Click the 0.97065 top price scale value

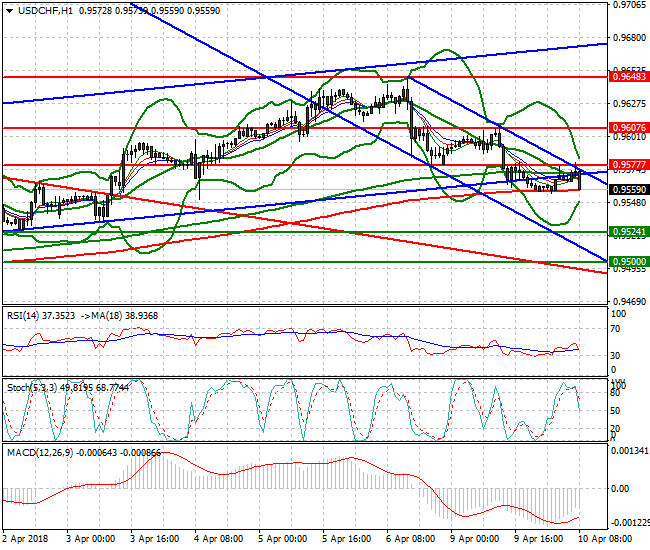(x=629, y=5)
